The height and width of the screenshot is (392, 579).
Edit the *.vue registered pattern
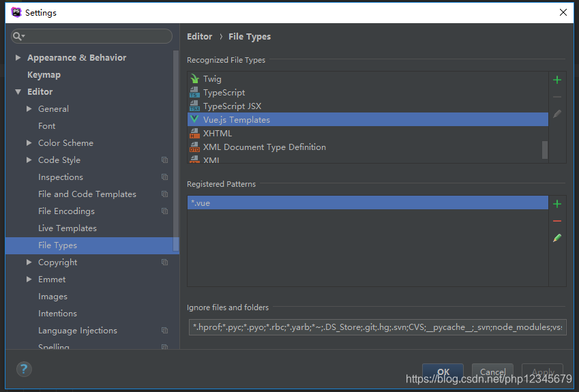557,238
